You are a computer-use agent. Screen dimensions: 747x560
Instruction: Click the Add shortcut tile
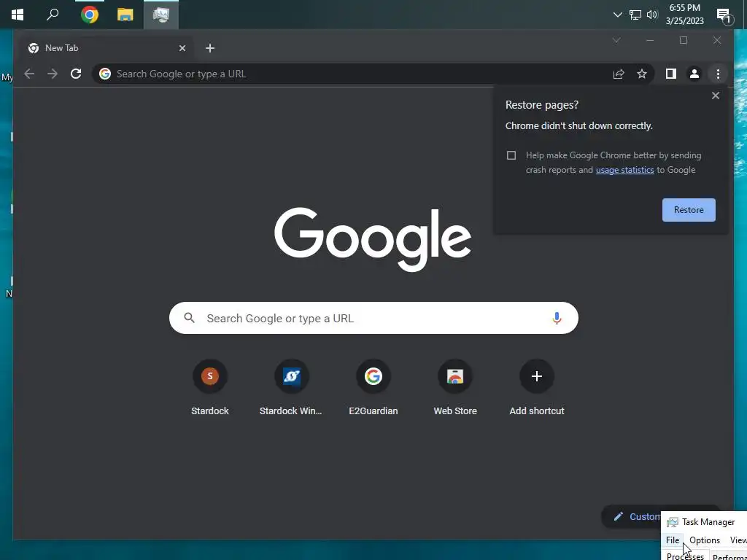(x=537, y=388)
